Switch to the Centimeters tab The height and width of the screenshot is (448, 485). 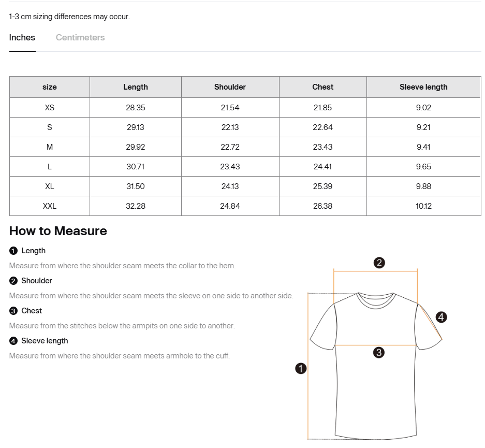(80, 37)
